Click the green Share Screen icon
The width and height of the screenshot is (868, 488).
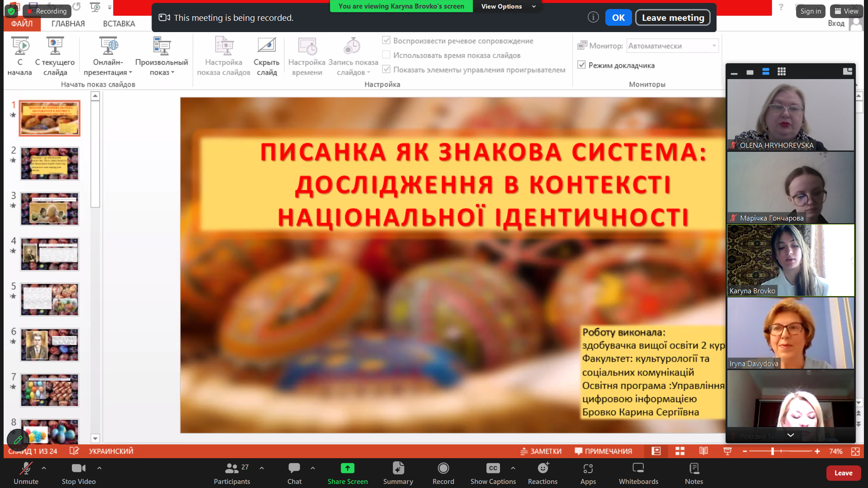coord(347,468)
